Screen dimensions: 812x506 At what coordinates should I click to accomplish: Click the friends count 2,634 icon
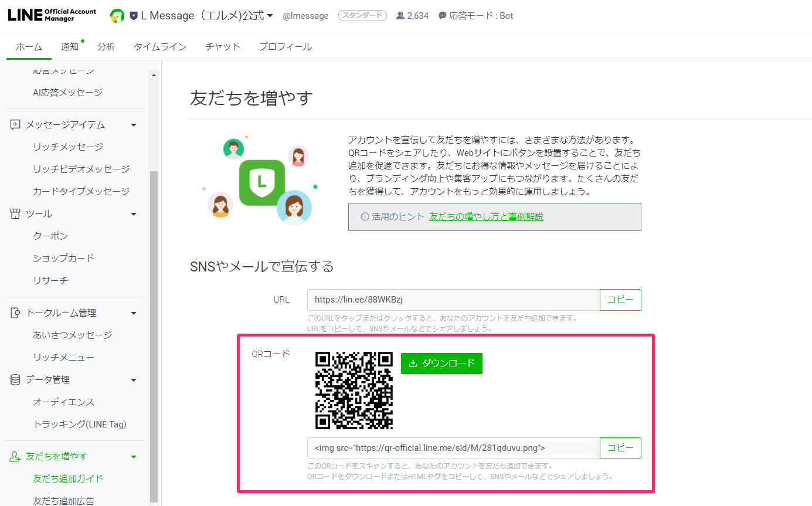tap(400, 16)
